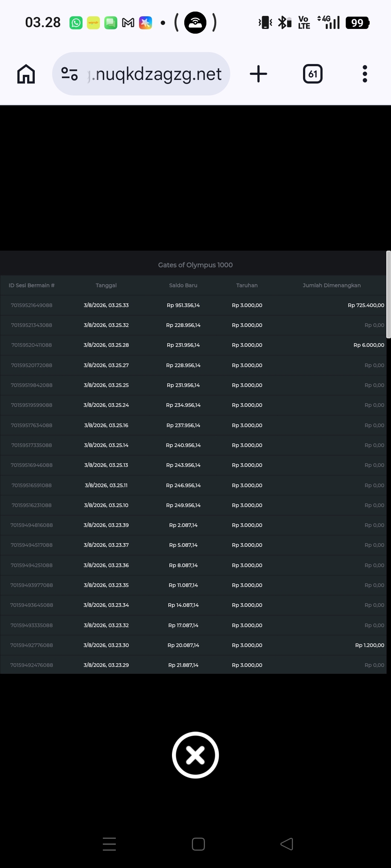
Task: Click the nuqkdzagzg.net address bar
Action: (141, 74)
